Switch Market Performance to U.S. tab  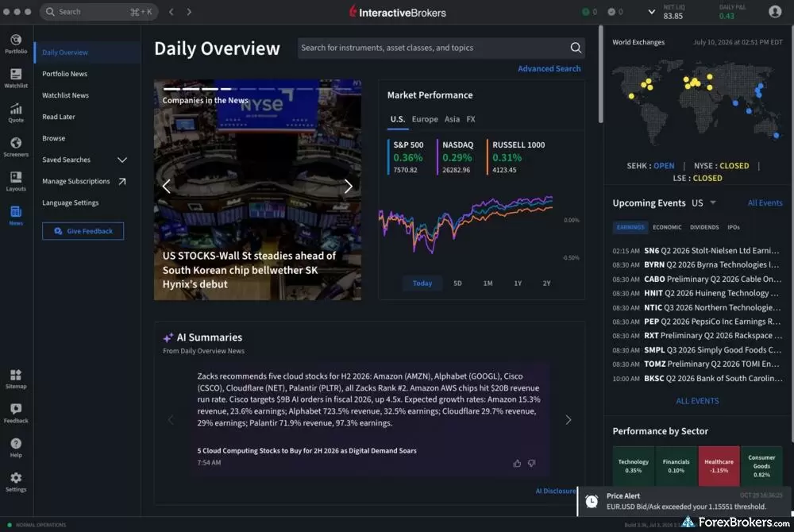click(398, 119)
